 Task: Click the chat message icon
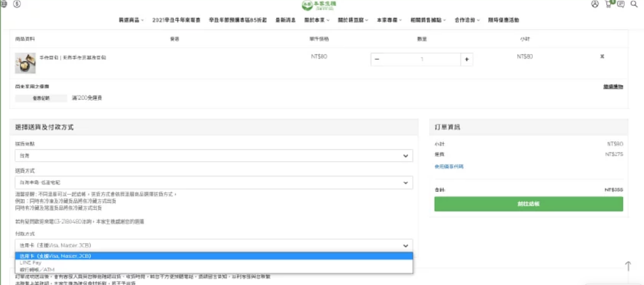click(621, 4)
